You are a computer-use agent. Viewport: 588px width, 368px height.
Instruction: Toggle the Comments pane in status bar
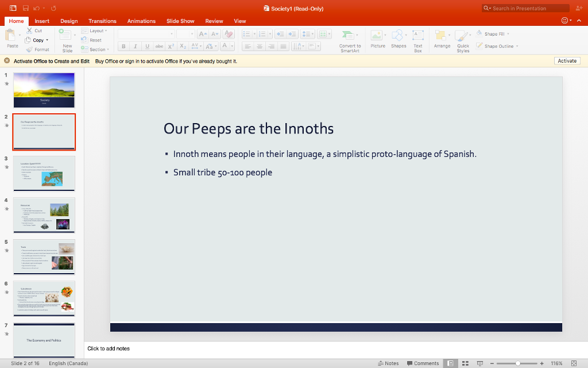click(423, 363)
